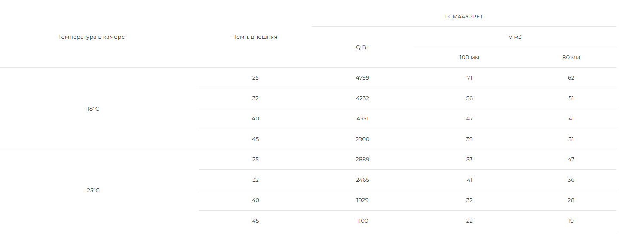Click volume value 62 in 80 мм column
Image resolution: width=644 pixels, height=246 pixels.
[571, 78]
